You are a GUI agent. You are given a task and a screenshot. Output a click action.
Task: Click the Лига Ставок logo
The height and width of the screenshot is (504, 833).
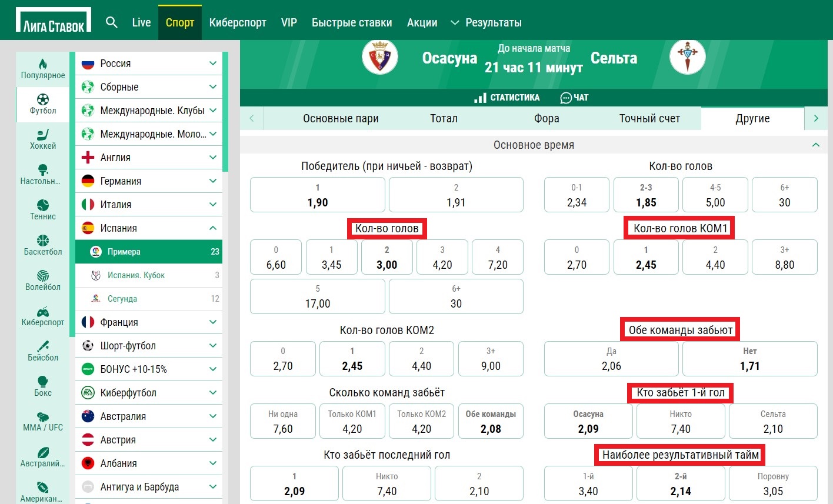pos(54,20)
